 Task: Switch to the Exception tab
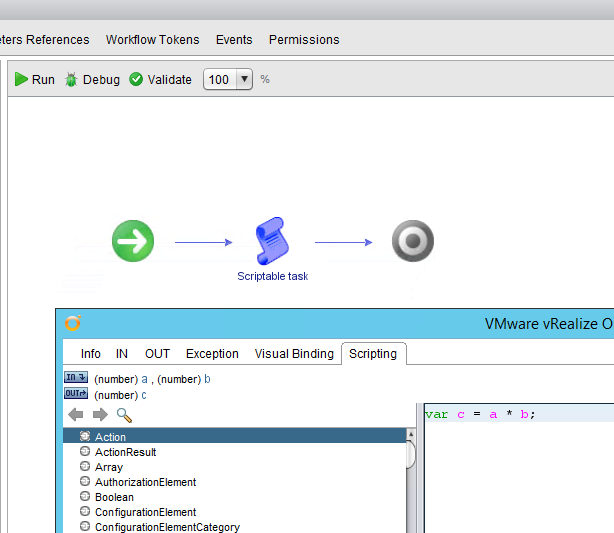(x=212, y=354)
